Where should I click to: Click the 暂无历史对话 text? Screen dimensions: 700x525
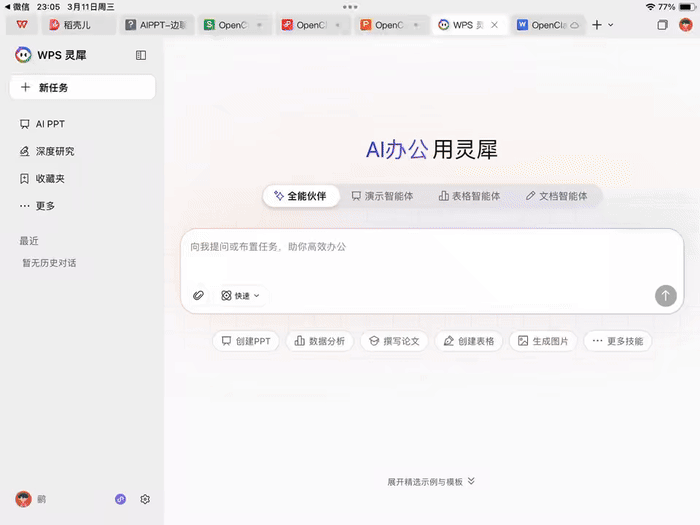(x=49, y=263)
